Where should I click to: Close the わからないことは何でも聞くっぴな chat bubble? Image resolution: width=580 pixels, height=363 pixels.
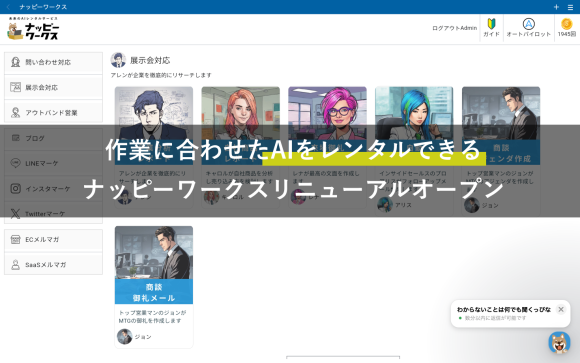coord(561,309)
